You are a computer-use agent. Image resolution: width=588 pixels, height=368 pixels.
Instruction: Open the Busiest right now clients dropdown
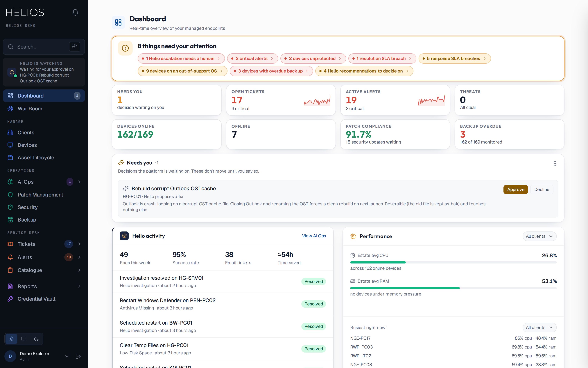point(539,327)
